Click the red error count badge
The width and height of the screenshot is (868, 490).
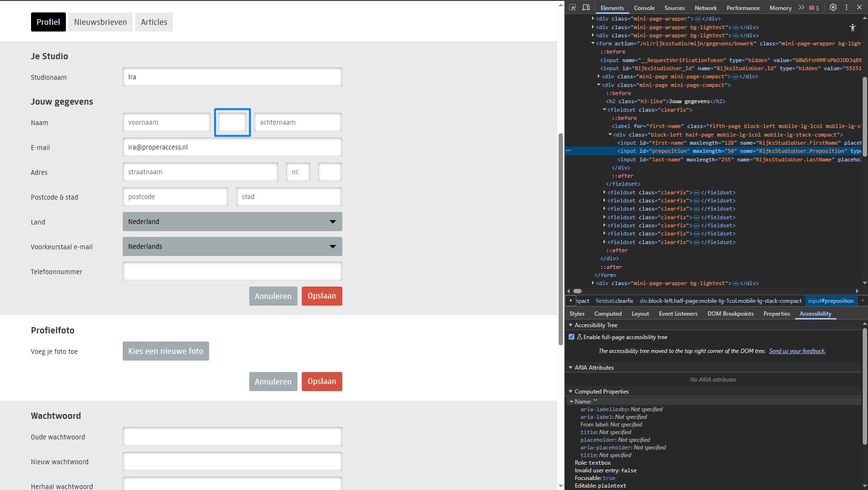click(x=814, y=8)
